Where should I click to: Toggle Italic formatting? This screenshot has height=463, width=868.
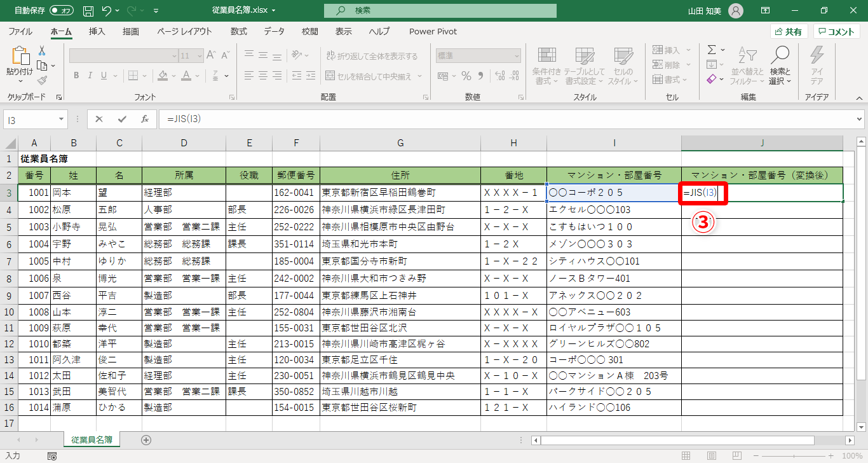point(91,76)
